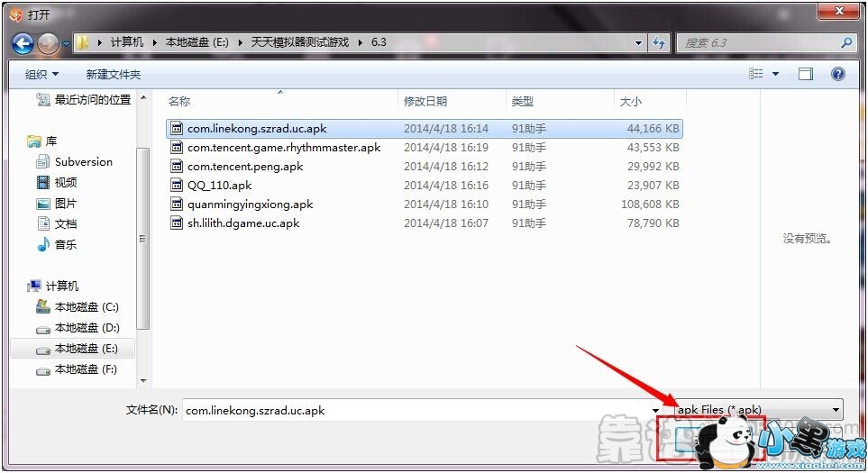Click the refresh button beside address bar
This screenshot has height=473, width=868.
coord(659,42)
